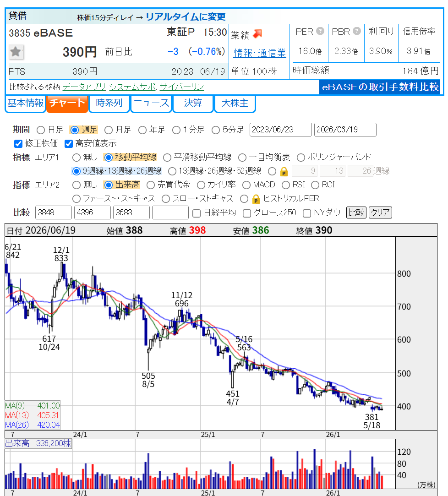Click the star favorite icon
The height and width of the screenshot is (496, 448).
[16, 52]
